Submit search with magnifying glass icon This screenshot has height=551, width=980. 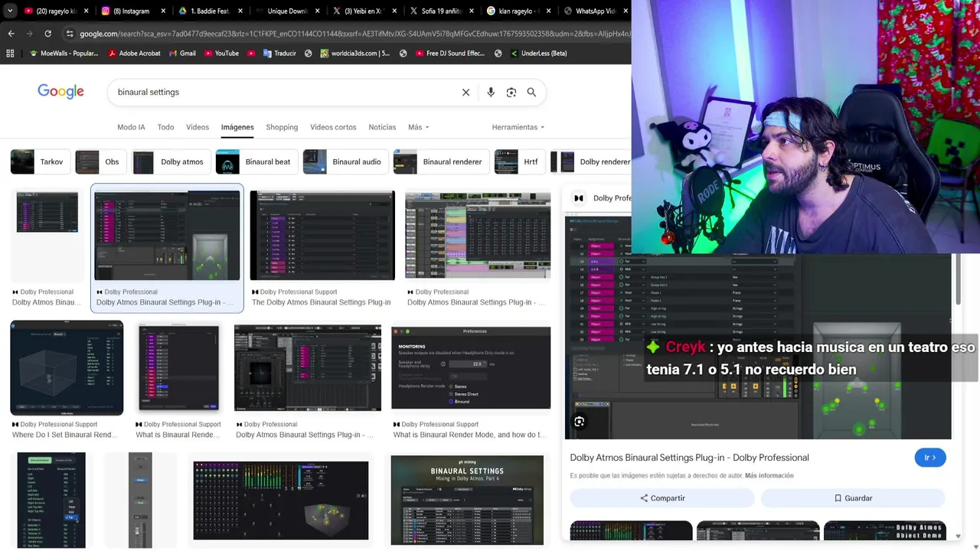pos(531,93)
